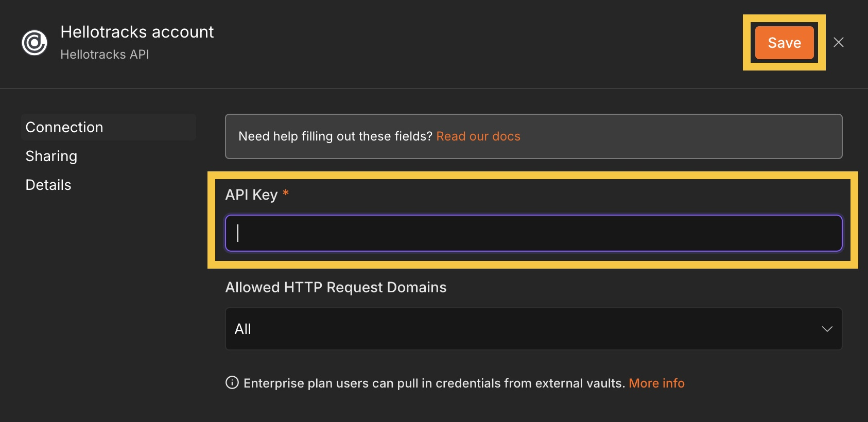Image resolution: width=868 pixels, height=422 pixels.
Task: Click the "Hellotracks API" subtitle text
Action: 105,54
